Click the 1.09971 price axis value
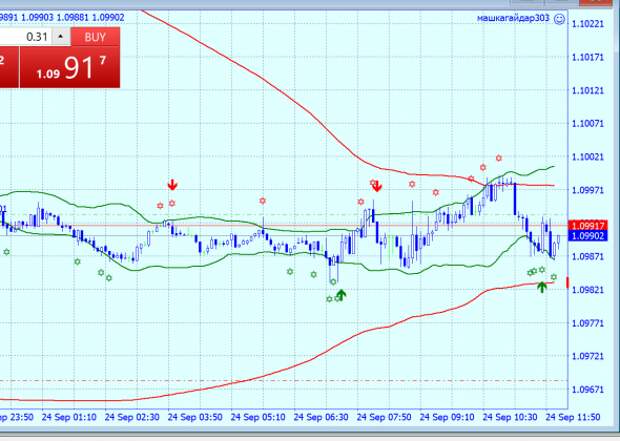620x441 pixels. click(588, 190)
